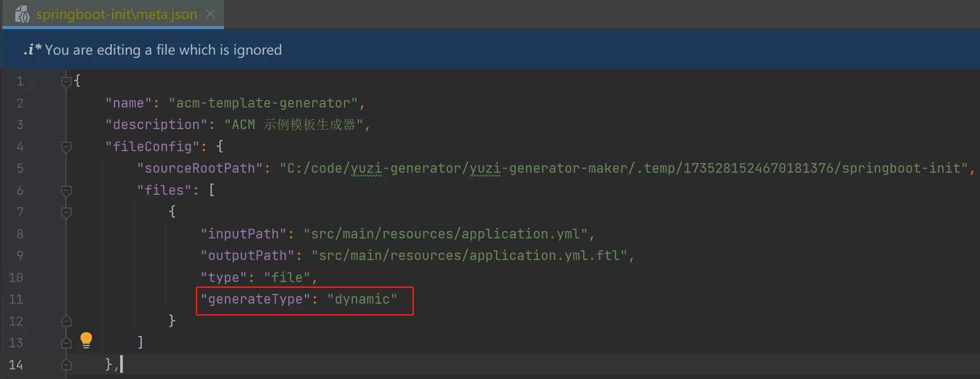The width and height of the screenshot is (980, 379).
Task: Click the "dynamic" value on line 11
Action: [x=362, y=299]
